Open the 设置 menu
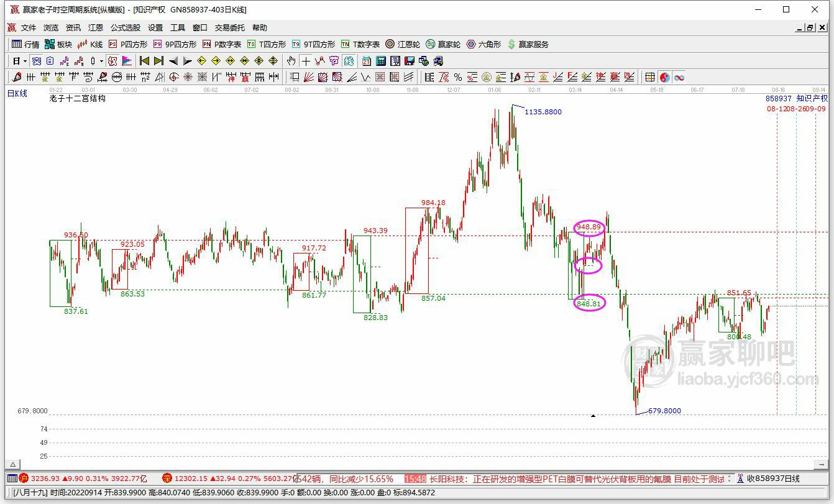 tap(155, 28)
